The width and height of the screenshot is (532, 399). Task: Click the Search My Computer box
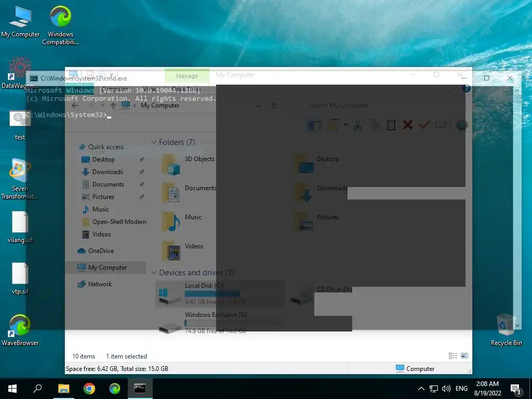(x=338, y=105)
